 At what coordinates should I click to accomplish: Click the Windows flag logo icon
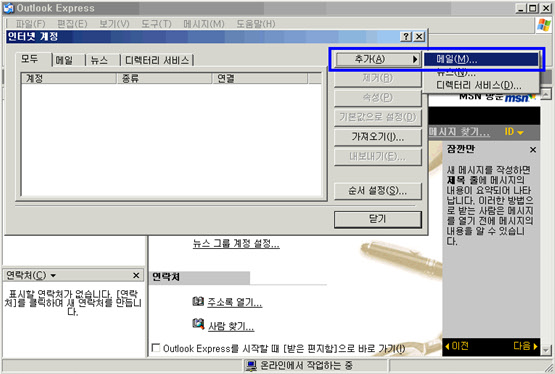click(544, 25)
